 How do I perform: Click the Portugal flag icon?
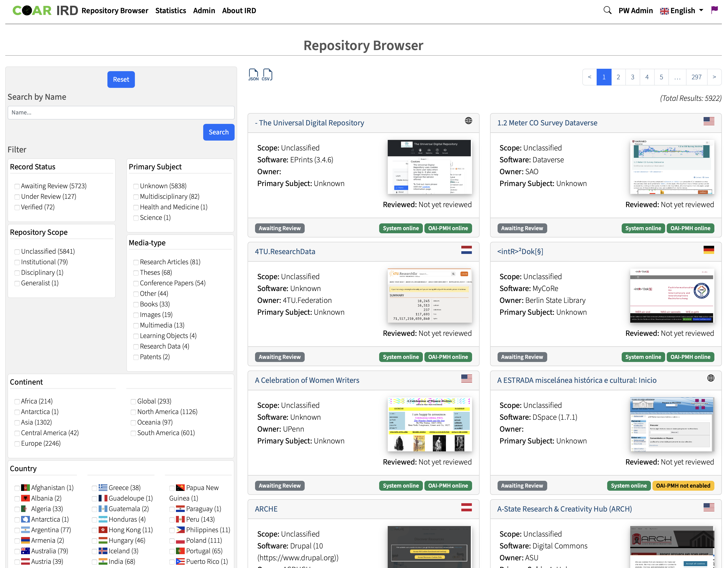pyautogui.click(x=180, y=551)
